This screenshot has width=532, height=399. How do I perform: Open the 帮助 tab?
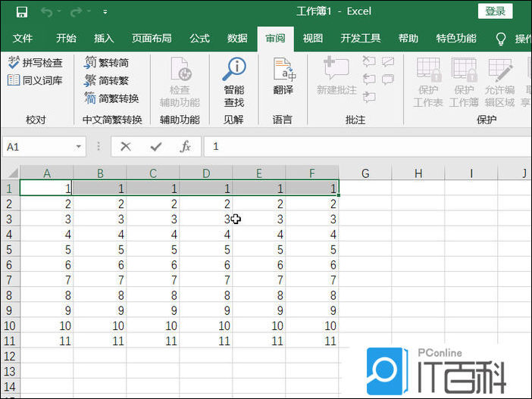tap(408, 39)
